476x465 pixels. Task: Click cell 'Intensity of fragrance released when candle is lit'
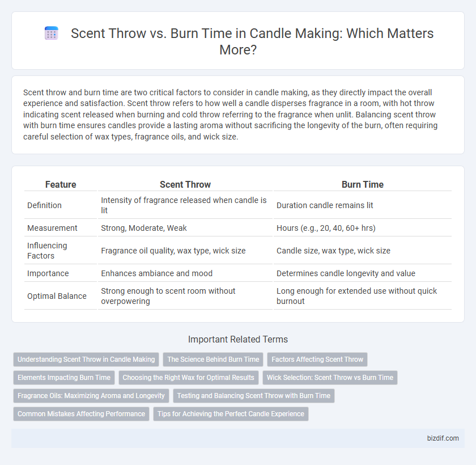click(185, 205)
